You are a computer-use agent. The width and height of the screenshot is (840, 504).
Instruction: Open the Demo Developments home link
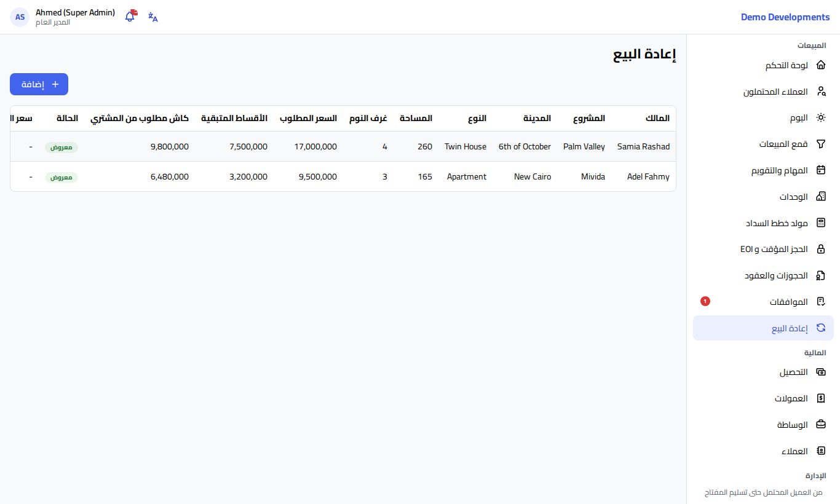click(785, 17)
